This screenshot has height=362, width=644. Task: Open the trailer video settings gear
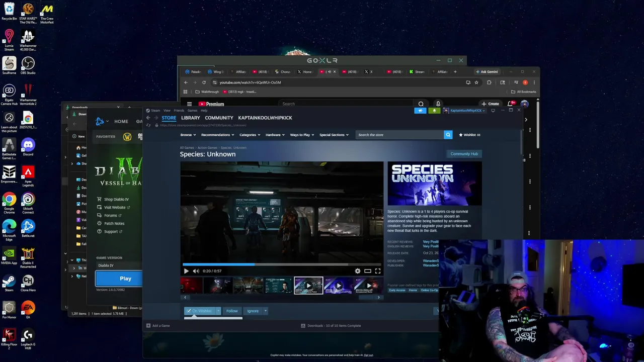click(x=358, y=271)
